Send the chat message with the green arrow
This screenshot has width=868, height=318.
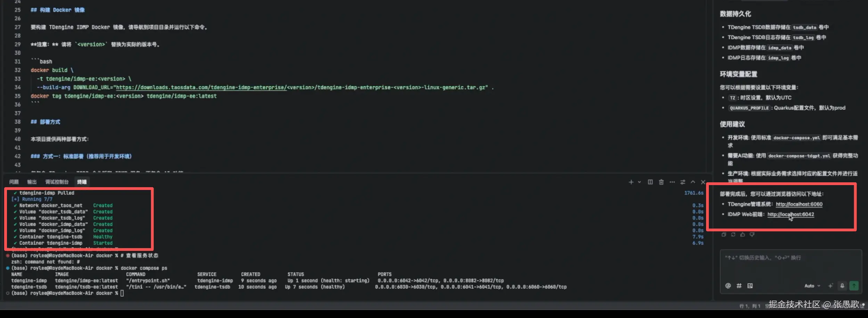tap(854, 286)
